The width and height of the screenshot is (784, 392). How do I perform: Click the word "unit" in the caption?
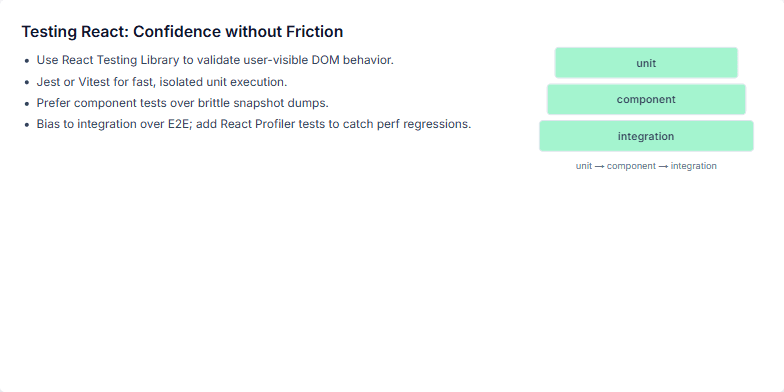tap(584, 166)
